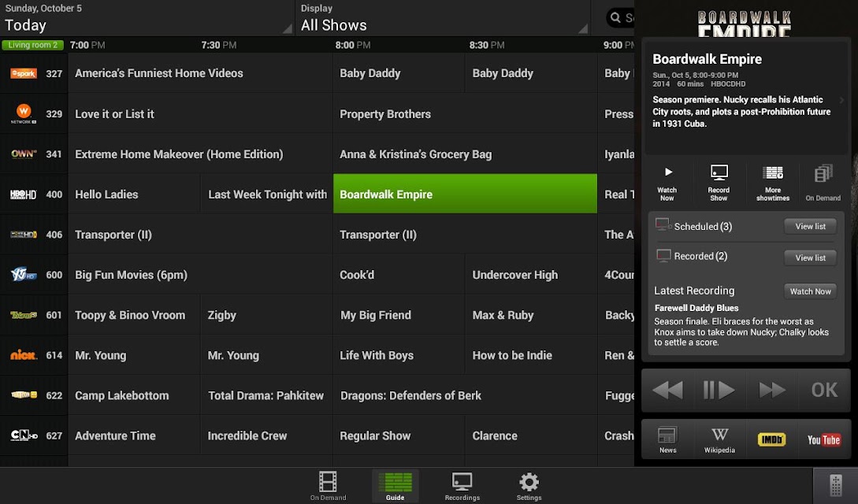Open the Settings tab
Viewport: 858px width, 504px height.
[x=529, y=486]
